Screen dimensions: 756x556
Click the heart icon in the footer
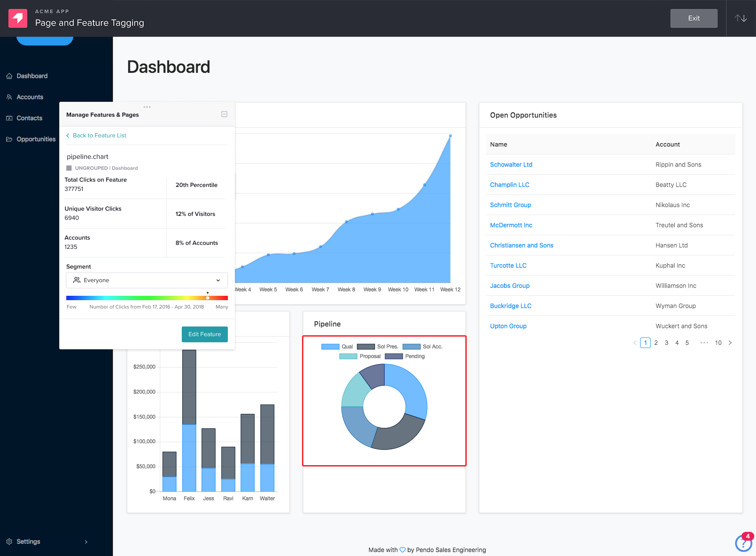click(402, 549)
